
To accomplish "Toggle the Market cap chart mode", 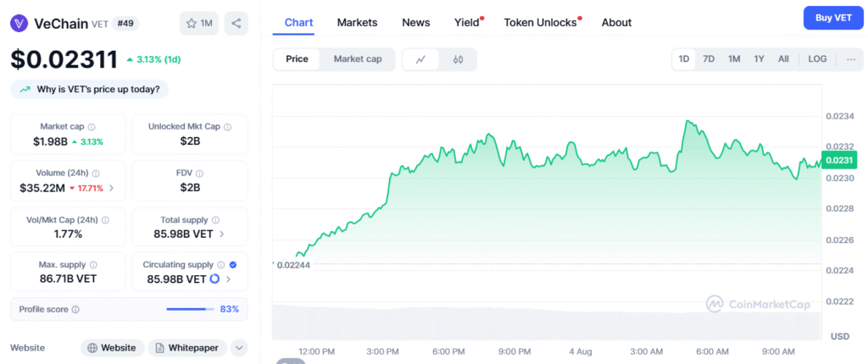I will point(358,59).
